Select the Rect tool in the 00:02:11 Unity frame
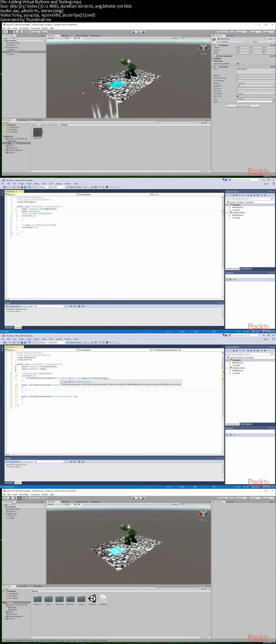Screen dimensions: 276x644 click(24, 32)
